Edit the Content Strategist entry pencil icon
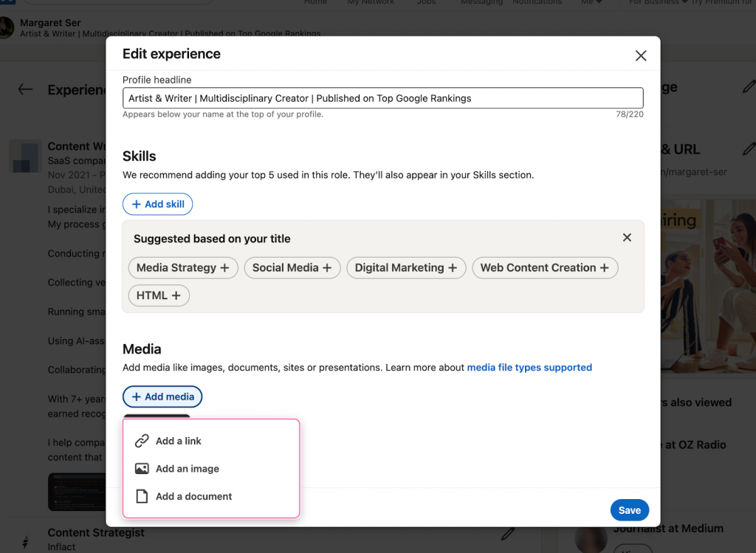Viewport: 756px width, 553px height. [x=508, y=533]
